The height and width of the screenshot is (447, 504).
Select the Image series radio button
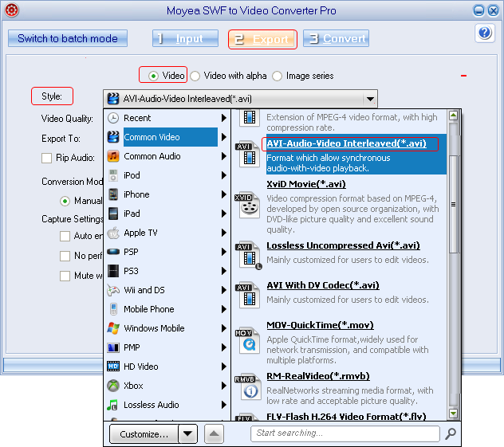(x=277, y=76)
